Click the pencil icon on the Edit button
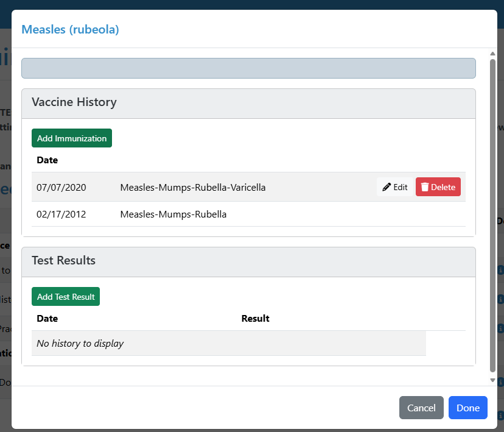 pyautogui.click(x=387, y=186)
